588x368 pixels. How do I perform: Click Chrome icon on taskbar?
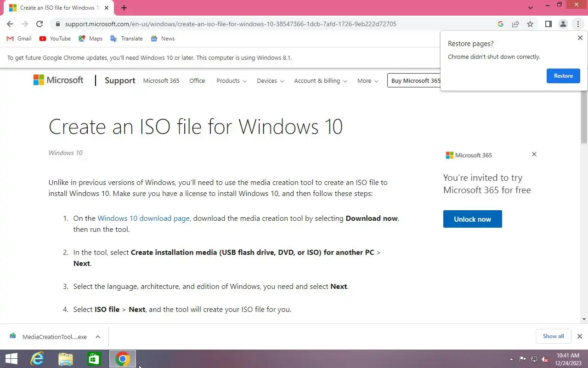[x=123, y=359]
